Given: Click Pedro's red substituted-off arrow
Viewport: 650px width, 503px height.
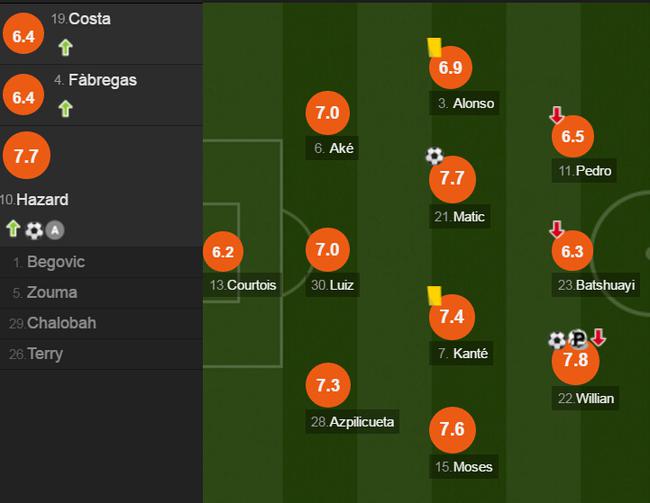Looking at the screenshot, I should [x=557, y=115].
